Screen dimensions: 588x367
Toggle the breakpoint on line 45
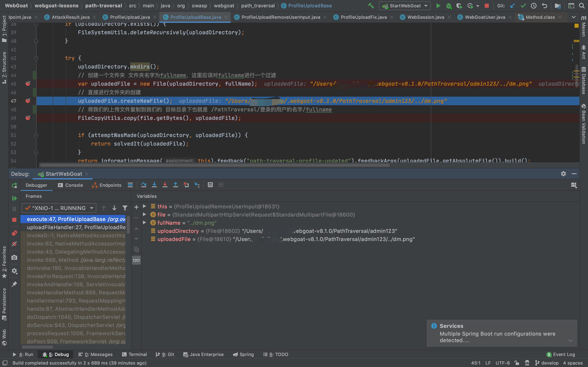28,84
